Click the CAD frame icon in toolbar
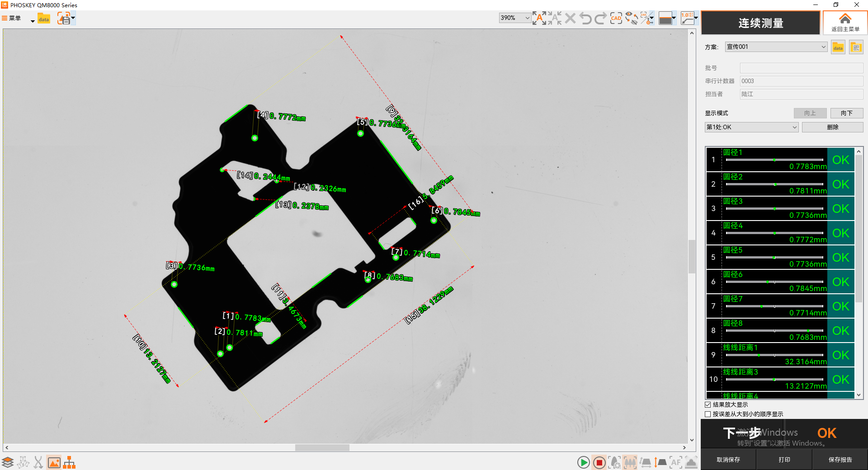The height and width of the screenshot is (470, 868). click(x=616, y=19)
